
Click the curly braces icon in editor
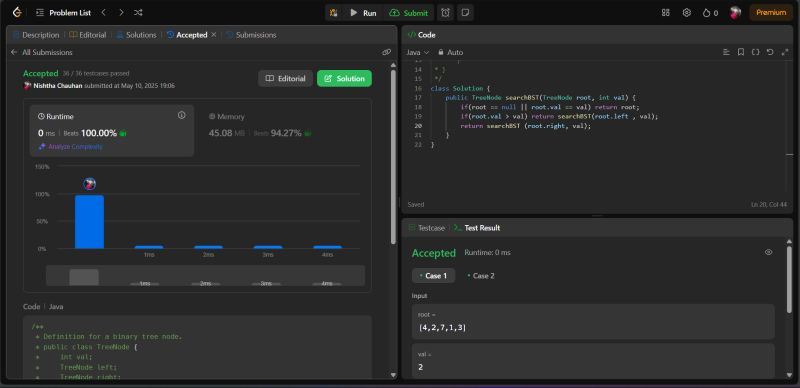click(756, 52)
